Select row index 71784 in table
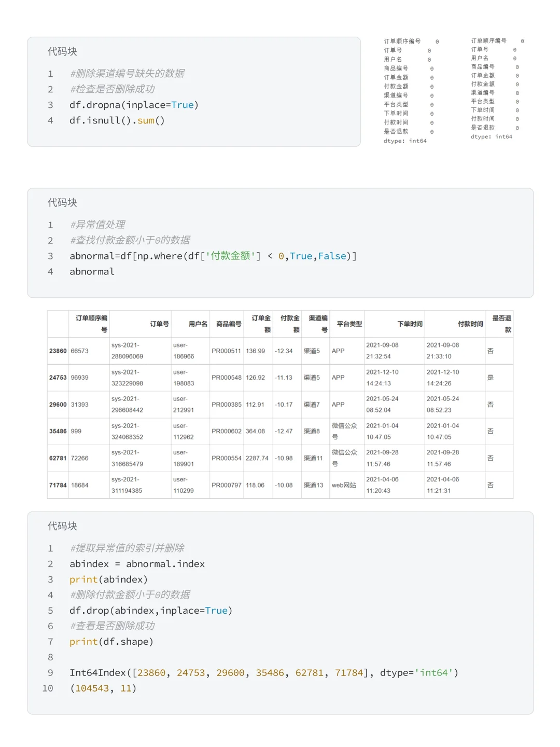 tap(58, 486)
